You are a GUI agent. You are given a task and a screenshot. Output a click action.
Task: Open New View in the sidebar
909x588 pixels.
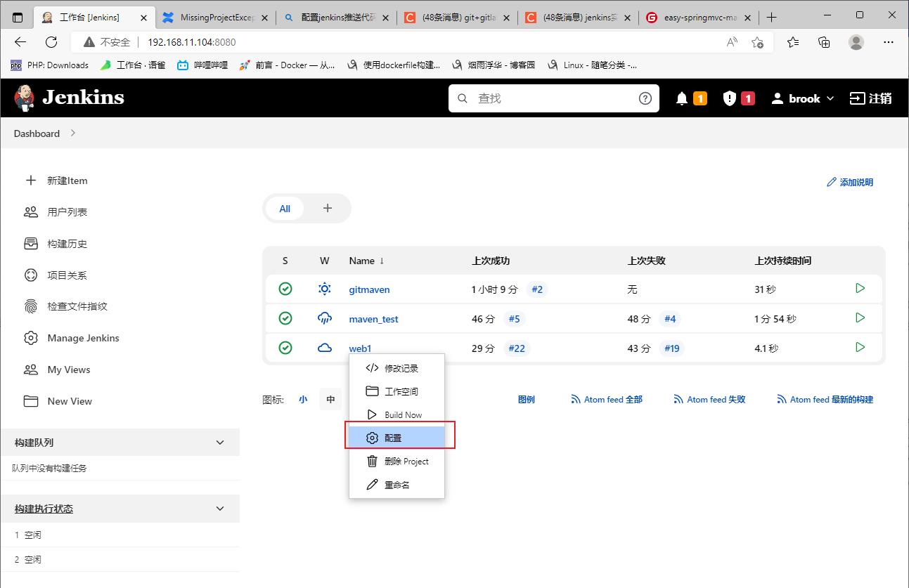coord(58,401)
